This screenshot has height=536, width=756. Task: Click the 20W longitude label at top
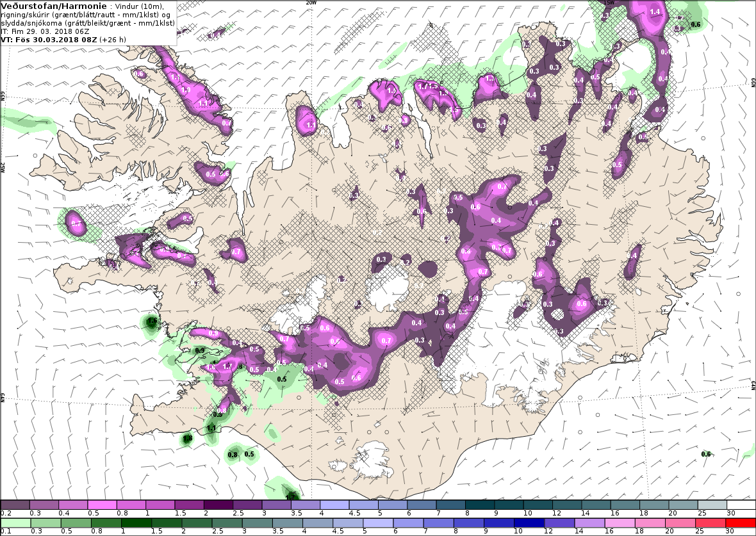pyautogui.click(x=312, y=3)
